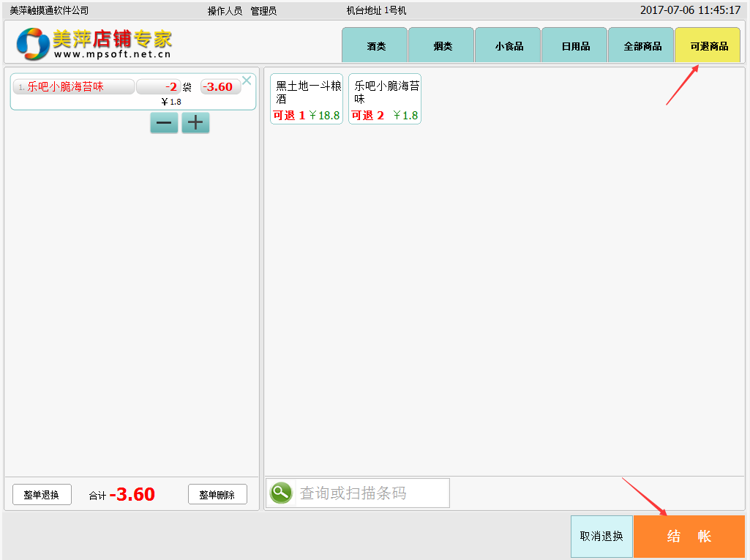Select cart item name 乐吧小脆海苔味

pos(73,87)
